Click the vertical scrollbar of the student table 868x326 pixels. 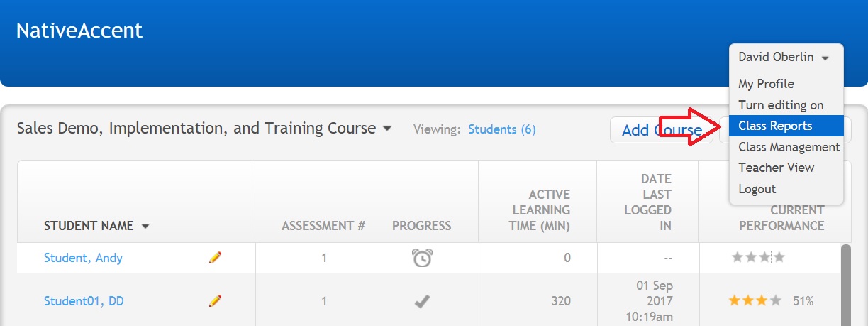[x=845, y=284]
